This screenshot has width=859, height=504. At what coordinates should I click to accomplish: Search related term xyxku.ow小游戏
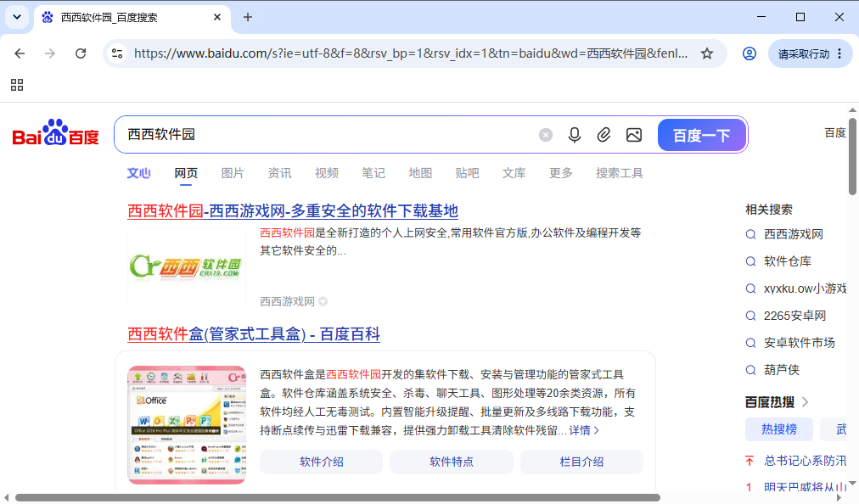point(805,288)
